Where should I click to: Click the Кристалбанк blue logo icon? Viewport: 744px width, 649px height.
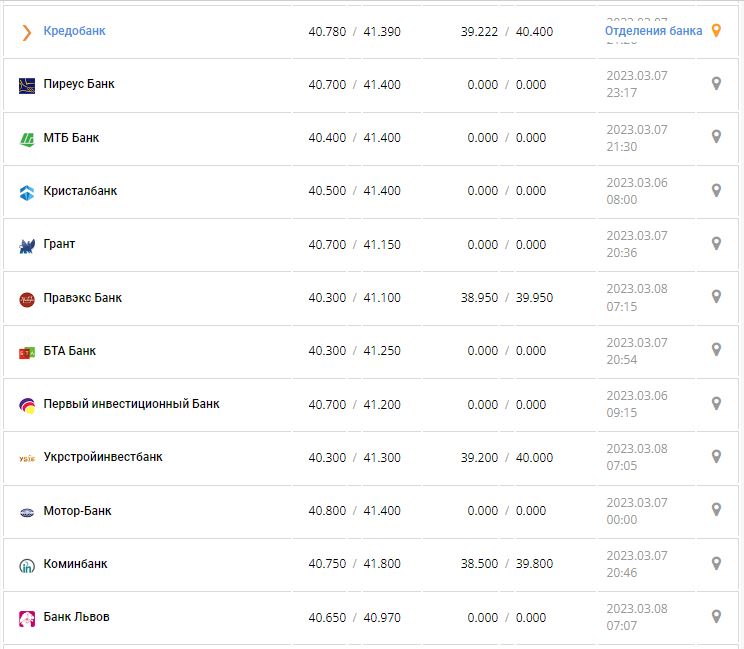(27, 192)
